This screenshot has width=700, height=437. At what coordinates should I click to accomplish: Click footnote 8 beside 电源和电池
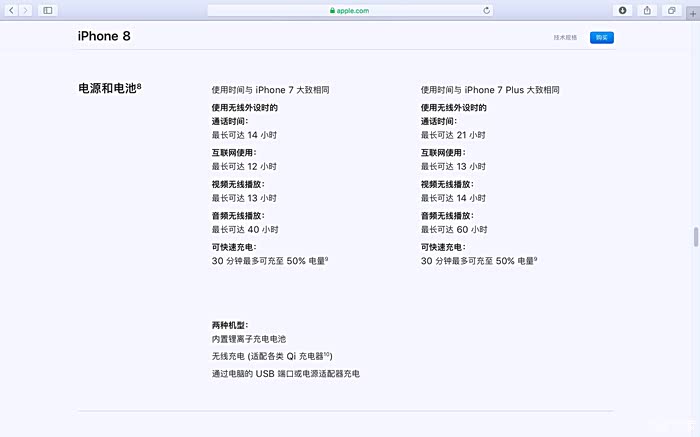click(139, 86)
